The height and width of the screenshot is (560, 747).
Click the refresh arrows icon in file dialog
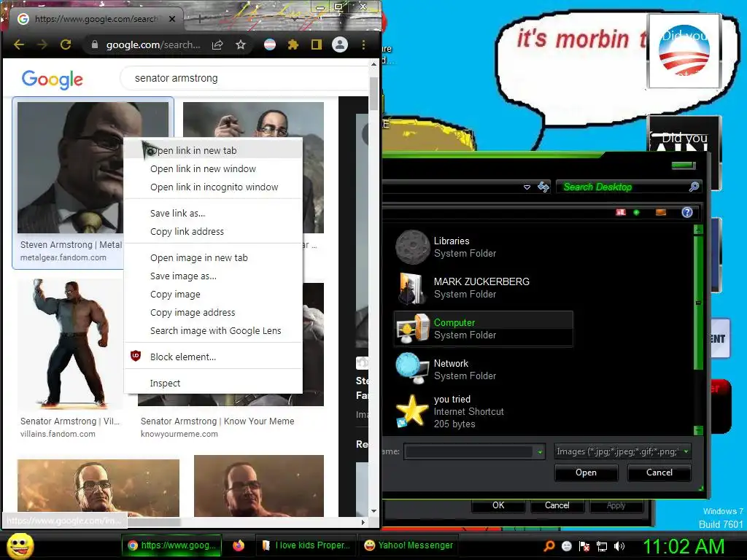[543, 187]
